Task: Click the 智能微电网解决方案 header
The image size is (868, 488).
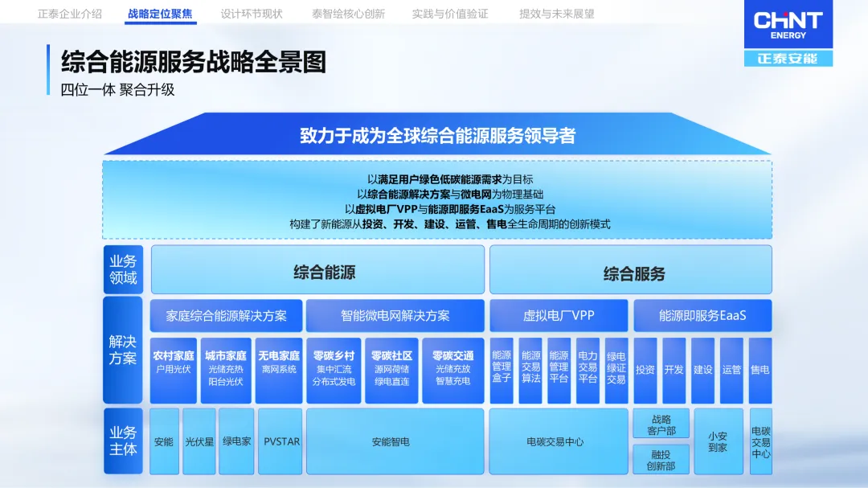Action: [395, 316]
